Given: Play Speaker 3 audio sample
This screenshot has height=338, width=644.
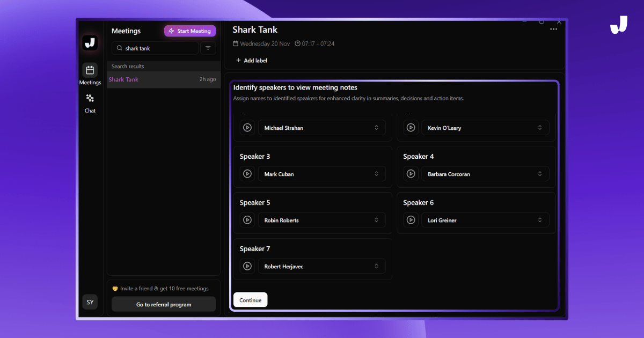Looking at the screenshot, I should 247,174.
